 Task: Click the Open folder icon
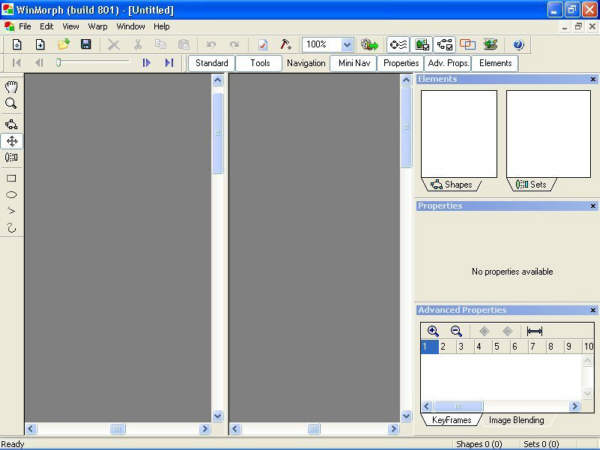[x=63, y=45]
